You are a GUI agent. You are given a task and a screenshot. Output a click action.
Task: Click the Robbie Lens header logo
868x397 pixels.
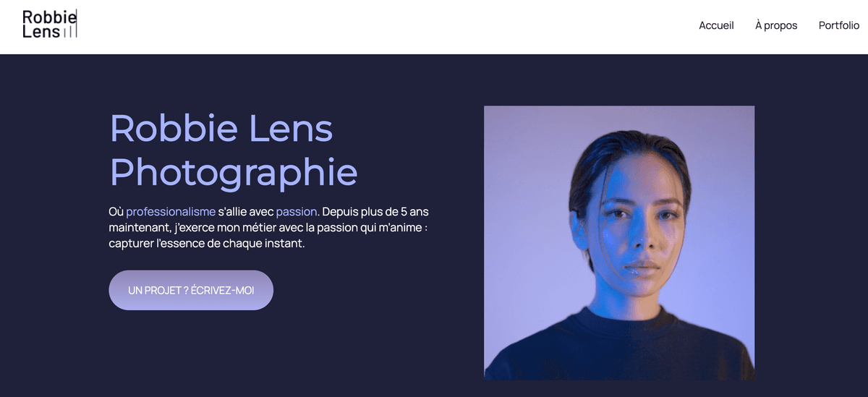click(49, 24)
